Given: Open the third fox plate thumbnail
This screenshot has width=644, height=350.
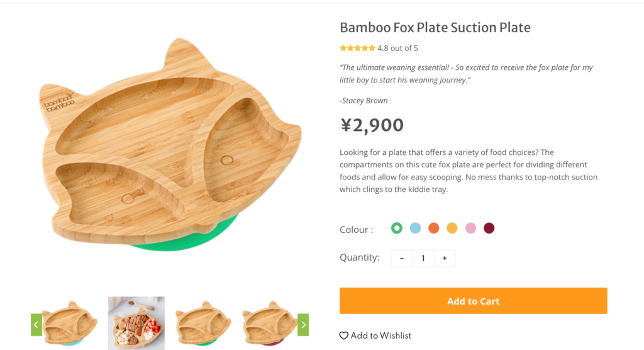Looking at the screenshot, I should coord(203,324).
